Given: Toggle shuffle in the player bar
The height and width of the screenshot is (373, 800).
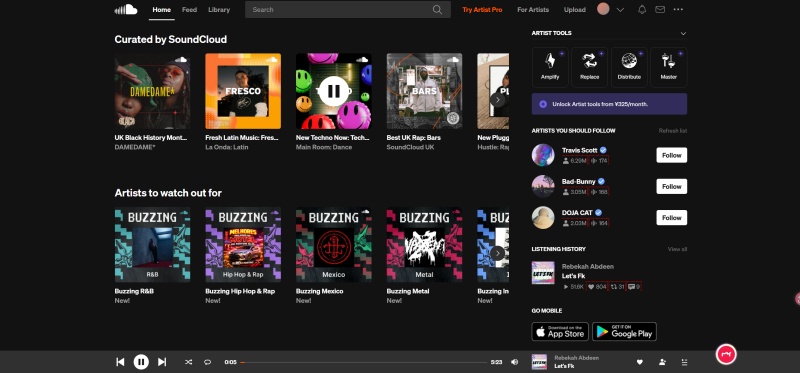Looking at the screenshot, I should 188,362.
